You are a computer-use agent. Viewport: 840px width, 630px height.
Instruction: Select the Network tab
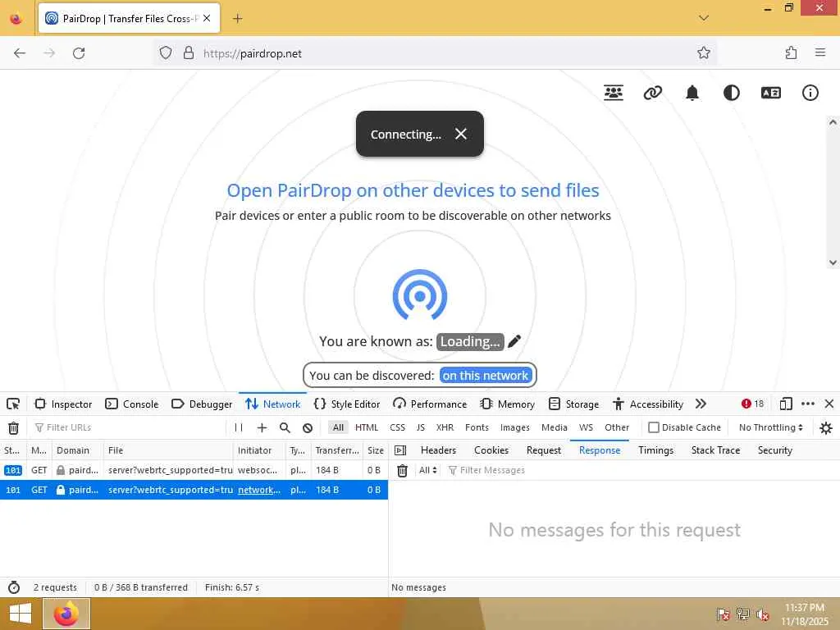point(272,404)
